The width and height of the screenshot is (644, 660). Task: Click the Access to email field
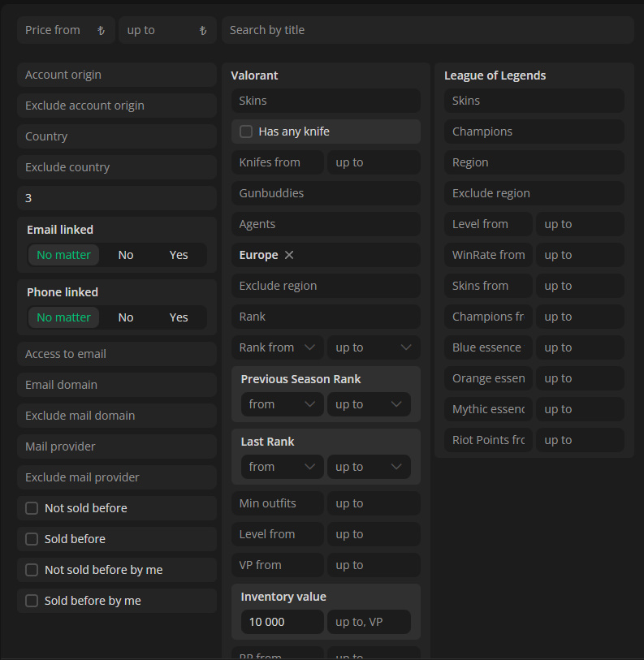pyautogui.click(x=117, y=354)
